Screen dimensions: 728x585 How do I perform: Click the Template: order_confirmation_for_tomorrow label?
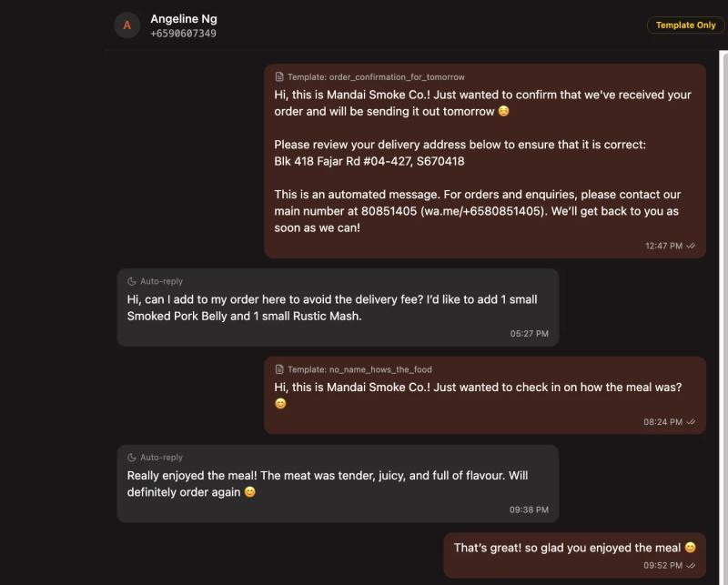point(376,77)
